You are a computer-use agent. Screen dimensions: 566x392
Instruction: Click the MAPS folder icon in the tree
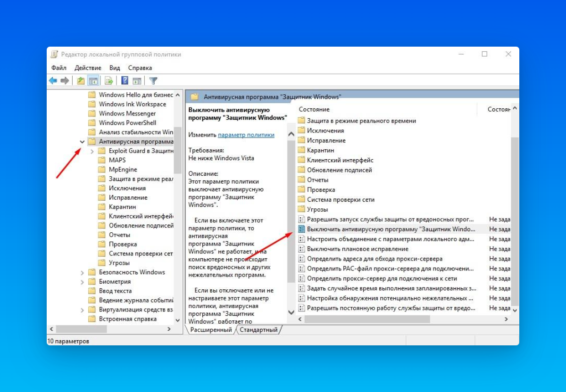(101, 160)
